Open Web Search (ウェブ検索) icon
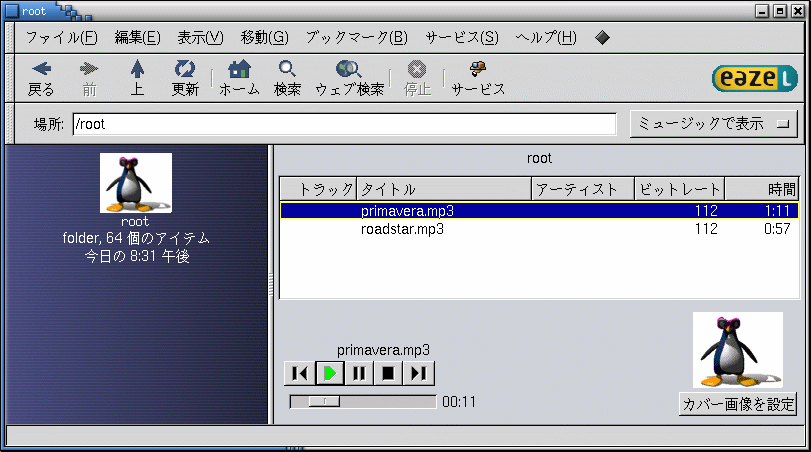The width and height of the screenshot is (811, 452). [349, 70]
